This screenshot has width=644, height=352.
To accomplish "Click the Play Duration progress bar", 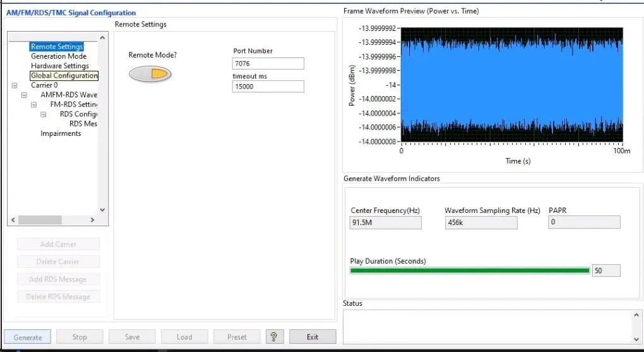I will pyautogui.click(x=470, y=270).
